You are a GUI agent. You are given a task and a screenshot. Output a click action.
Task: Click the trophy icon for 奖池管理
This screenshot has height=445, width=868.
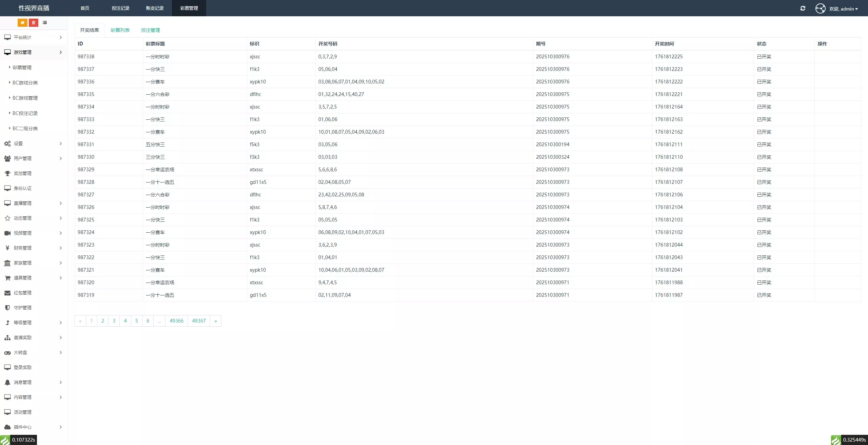[x=7, y=173]
